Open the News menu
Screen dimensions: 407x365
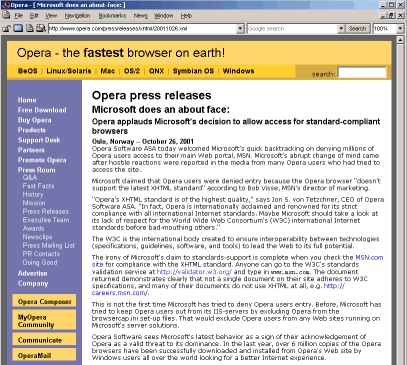140,16
